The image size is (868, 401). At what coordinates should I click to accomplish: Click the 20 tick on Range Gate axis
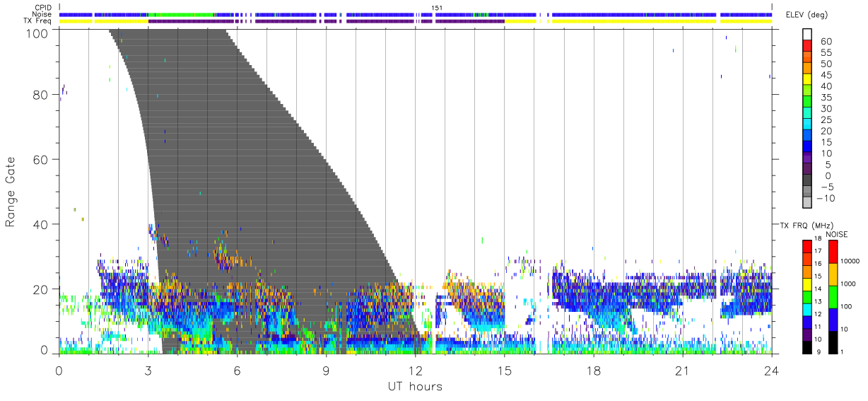[40, 289]
